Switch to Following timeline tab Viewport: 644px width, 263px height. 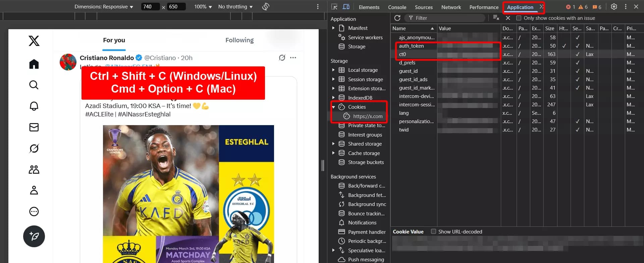[x=239, y=40]
